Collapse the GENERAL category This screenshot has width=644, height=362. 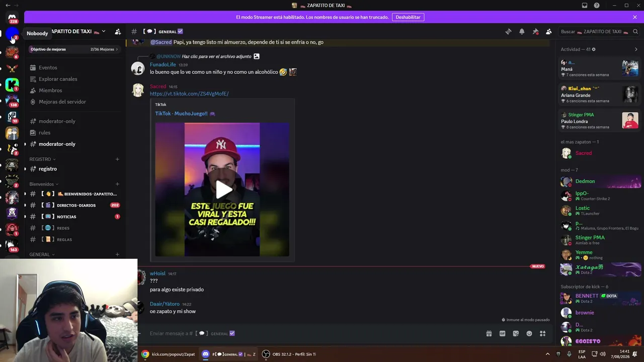[42, 254]
